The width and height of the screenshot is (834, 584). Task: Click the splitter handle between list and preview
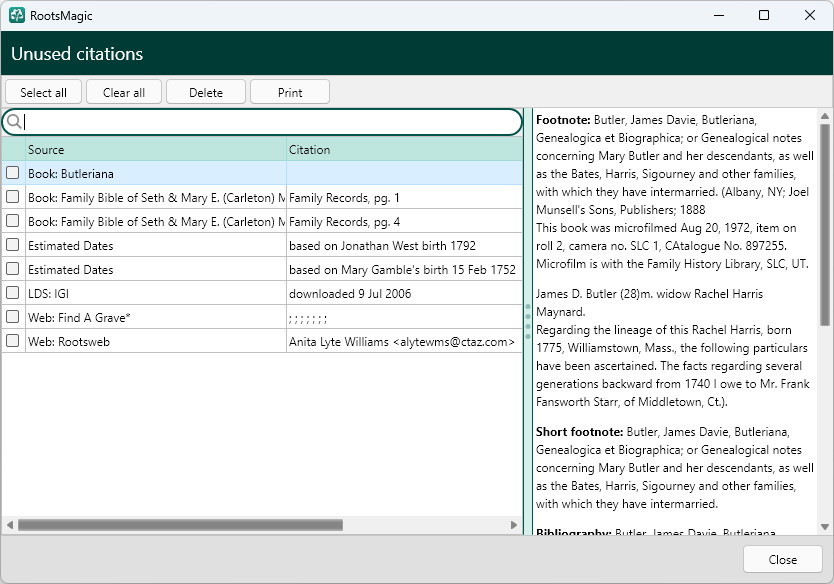click(528, 321)
